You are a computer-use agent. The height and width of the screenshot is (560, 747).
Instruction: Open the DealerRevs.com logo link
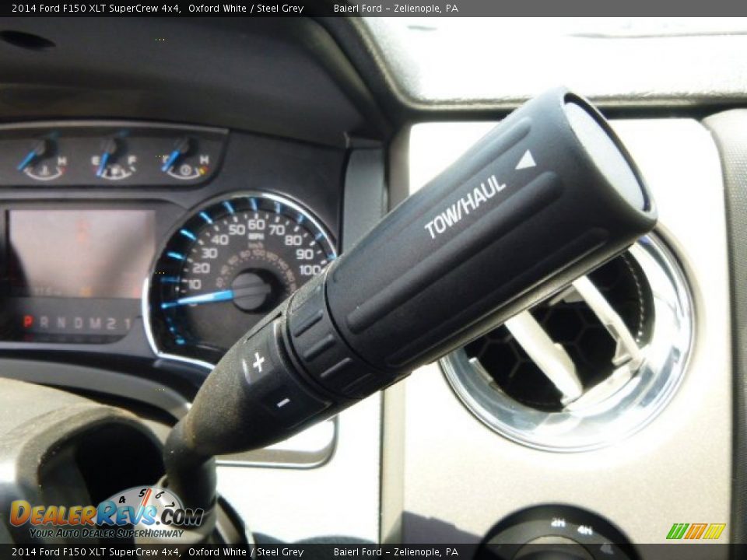coord(105,516)
